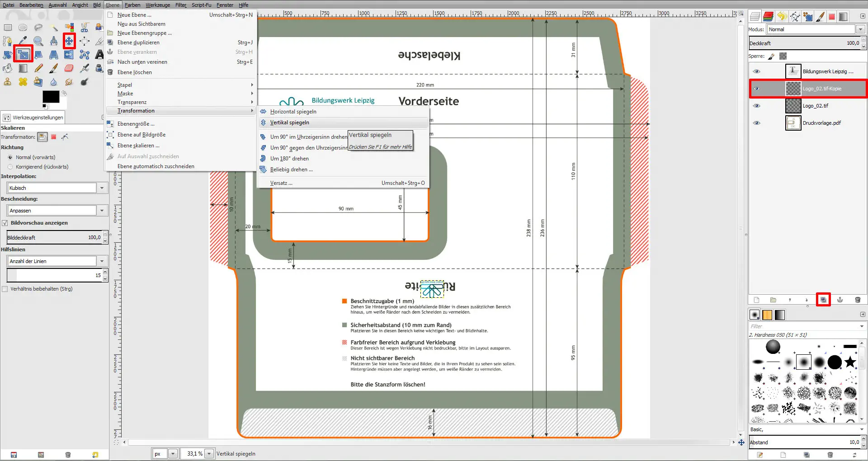Toggle 'Bildvorschau anzeigen' checkbox

[x=5, y=223]
